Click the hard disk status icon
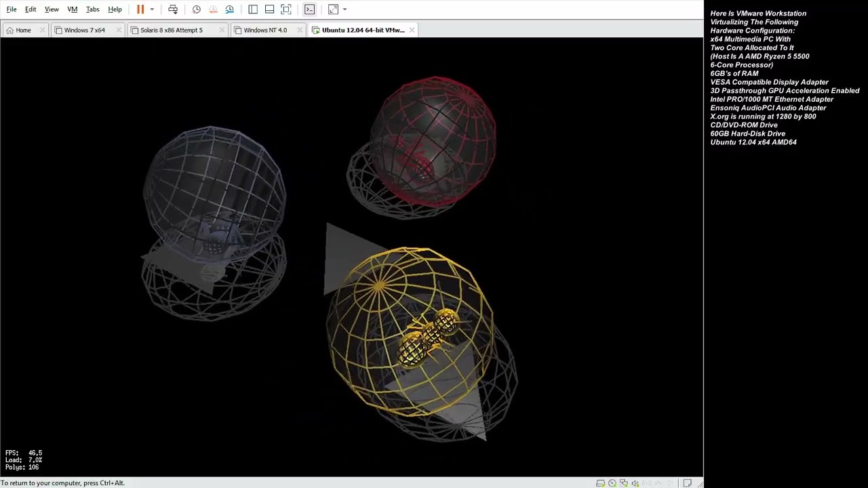The width and height of the screenshot is (868, 488). 601,483
